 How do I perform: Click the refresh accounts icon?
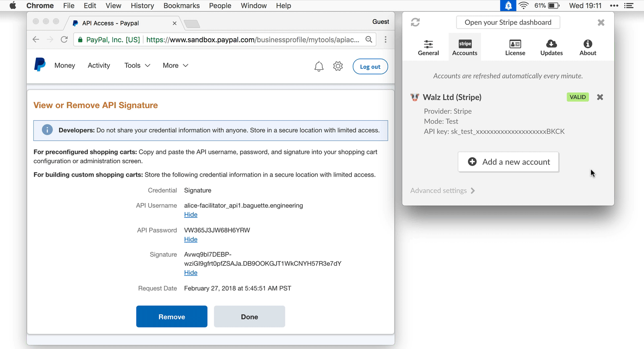[415, 22]
